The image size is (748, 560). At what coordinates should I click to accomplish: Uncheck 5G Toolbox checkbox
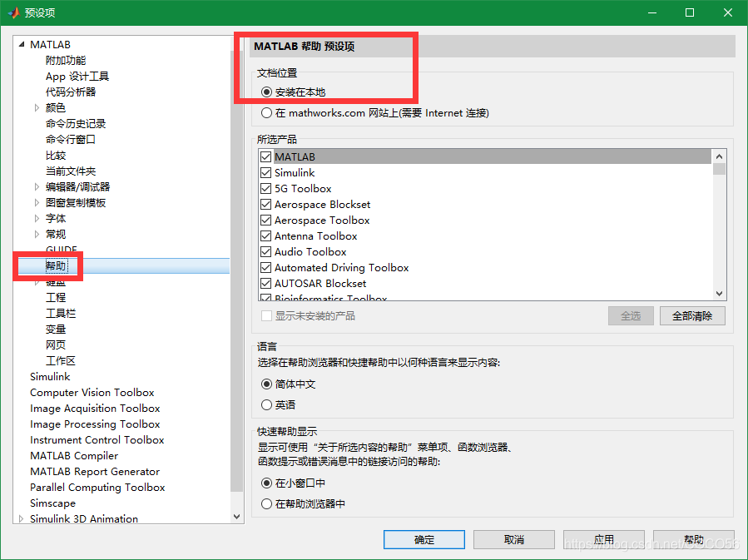click(x=265, y=188)
